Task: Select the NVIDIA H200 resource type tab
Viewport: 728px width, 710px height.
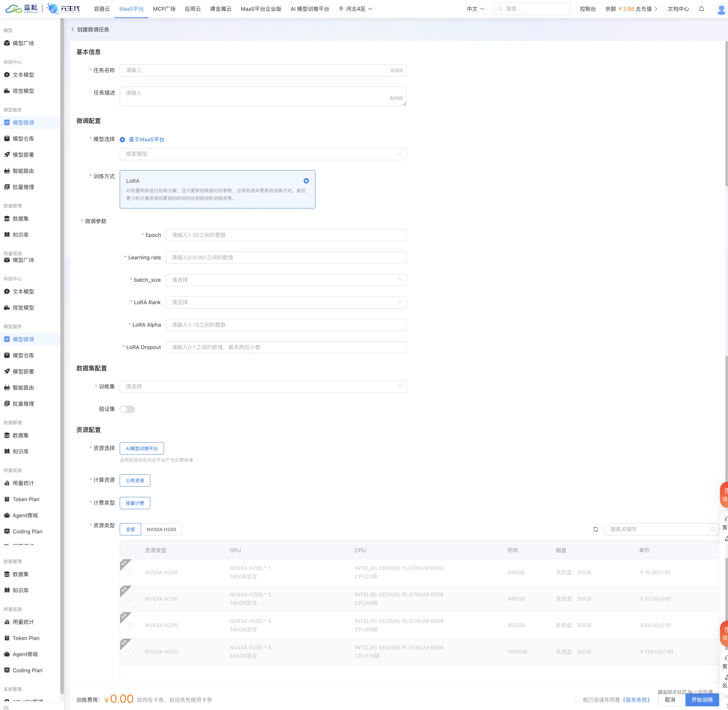Action: click(161, 530)
